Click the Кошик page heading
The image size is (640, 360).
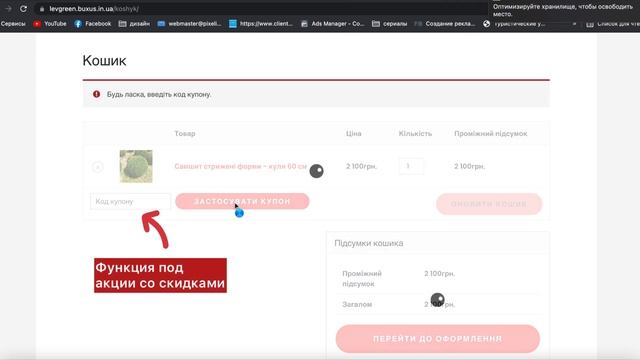click(x=104, y=60)
